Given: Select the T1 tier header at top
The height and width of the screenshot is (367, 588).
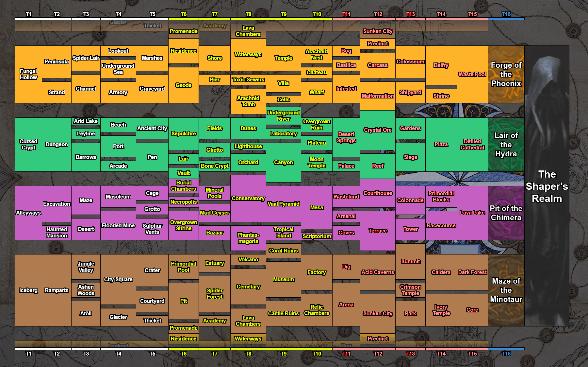Looking at the screenshot, I should (x=28, y=15).
